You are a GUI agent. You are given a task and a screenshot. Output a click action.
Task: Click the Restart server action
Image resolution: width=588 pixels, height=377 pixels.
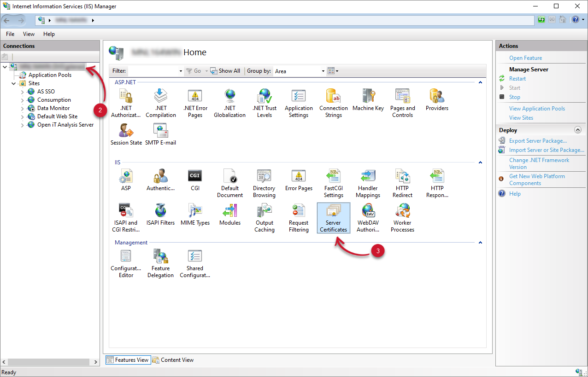coord(517,78)
